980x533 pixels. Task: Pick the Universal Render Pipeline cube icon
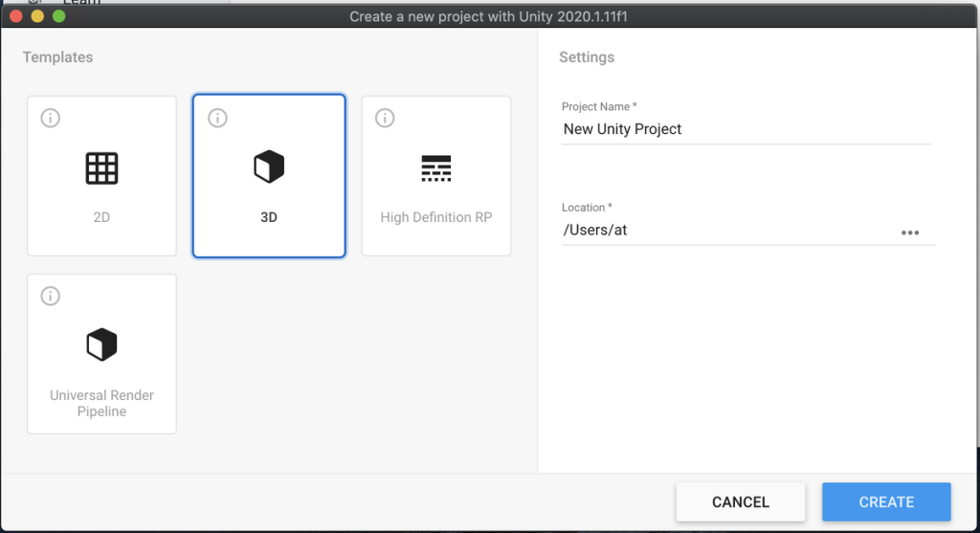pyautogui.click(x=101, y=344)
